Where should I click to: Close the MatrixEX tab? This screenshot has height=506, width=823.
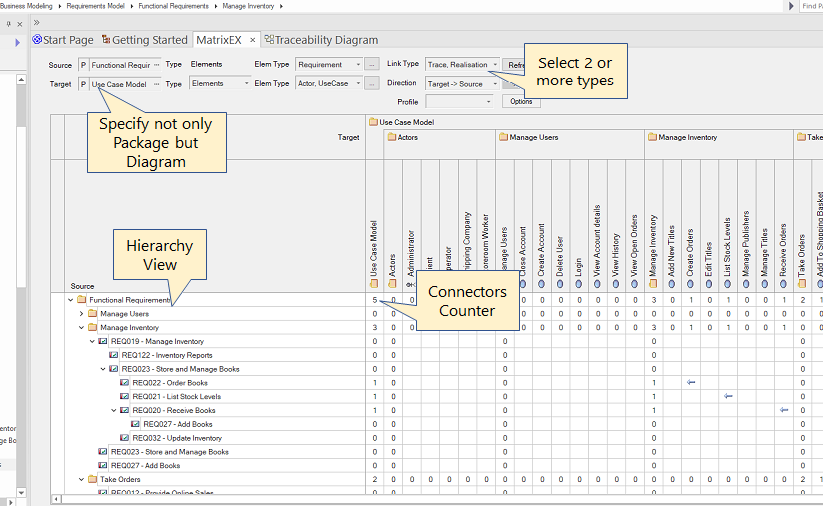click(253, 40)
